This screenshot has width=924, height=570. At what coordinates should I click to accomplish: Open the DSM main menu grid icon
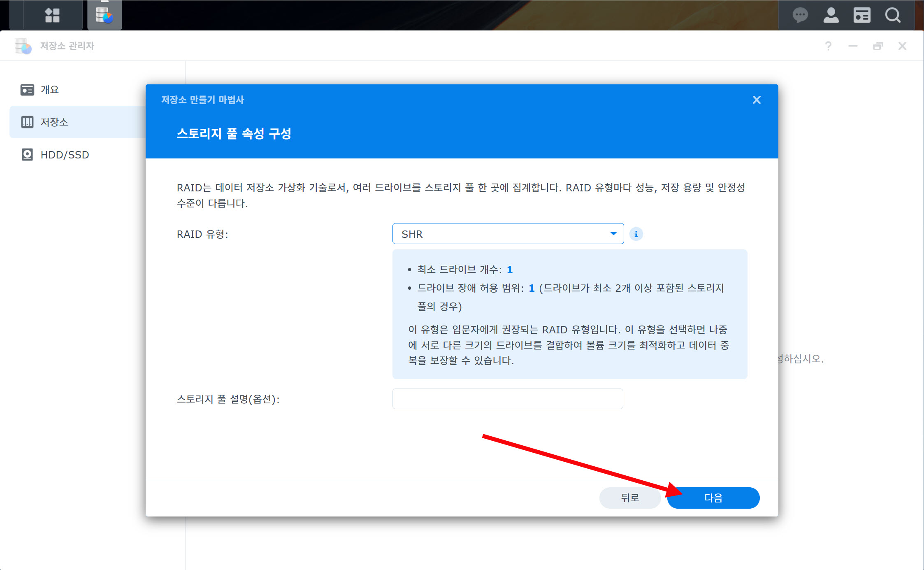pos(52,15)
